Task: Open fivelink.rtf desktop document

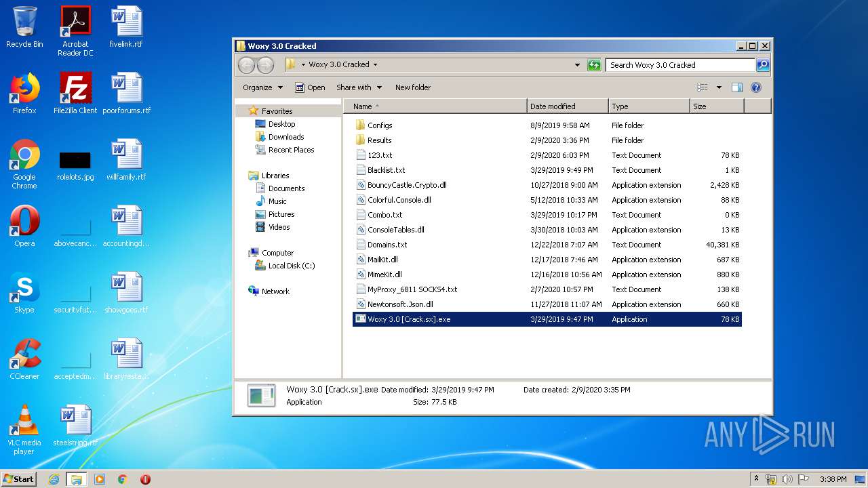Action: [x=126, y=27]
